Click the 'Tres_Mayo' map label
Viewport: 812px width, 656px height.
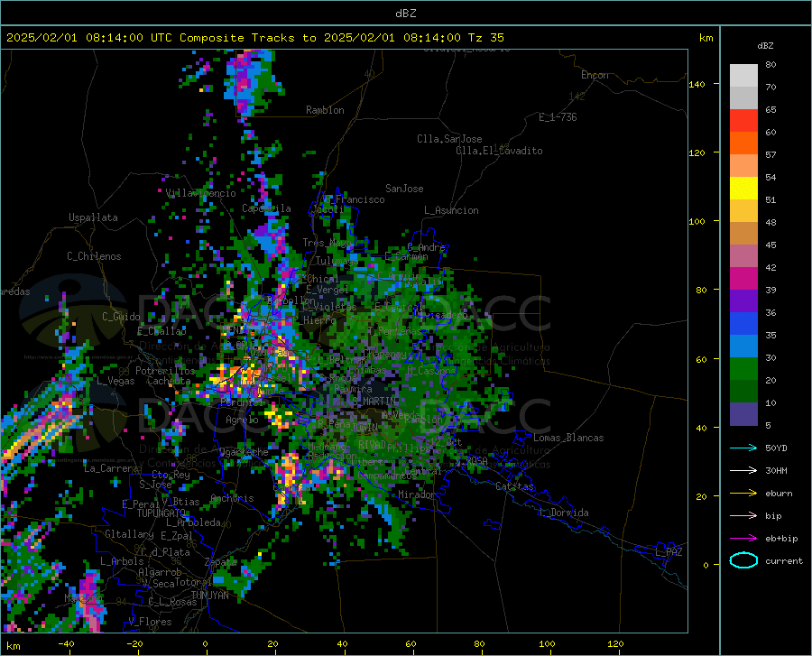[x=328, y=243]
